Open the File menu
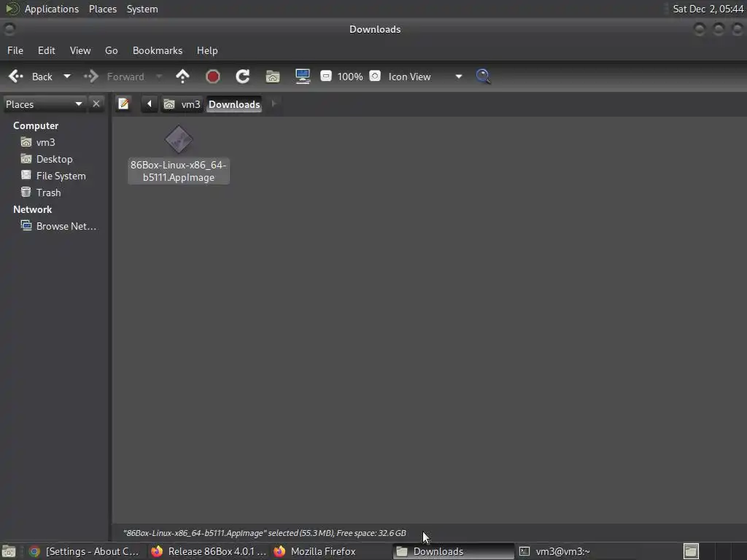Screen dimensions: 747x560 (x=15, y=50)
